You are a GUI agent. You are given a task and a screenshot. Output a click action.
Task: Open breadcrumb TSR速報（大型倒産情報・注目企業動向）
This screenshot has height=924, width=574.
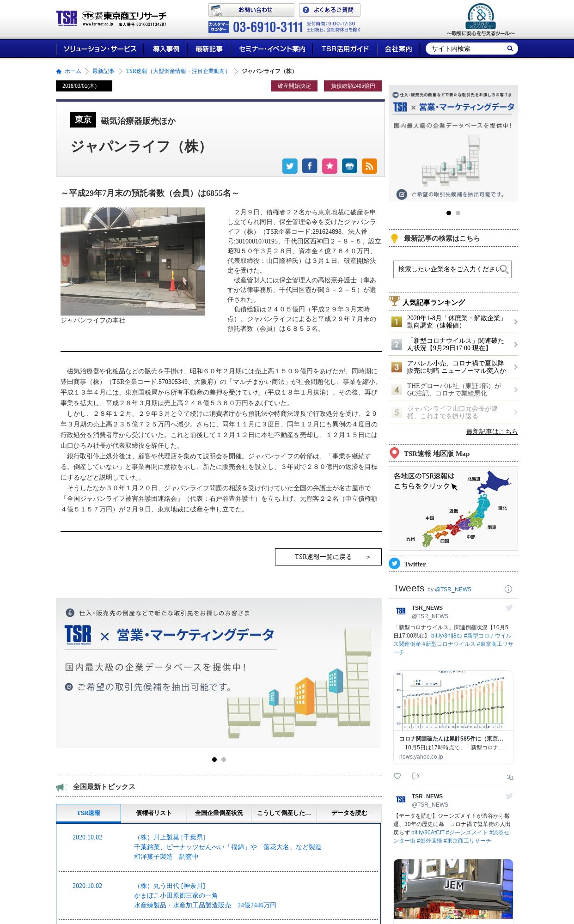coord(178,71)
